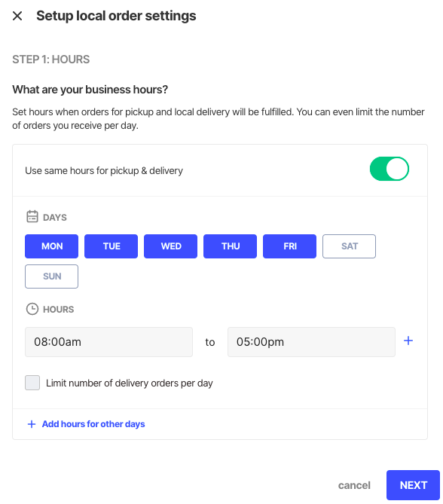Click Limit number of delivery orders label
Viewport: 443px width, 504px height.
pos(130,383)
